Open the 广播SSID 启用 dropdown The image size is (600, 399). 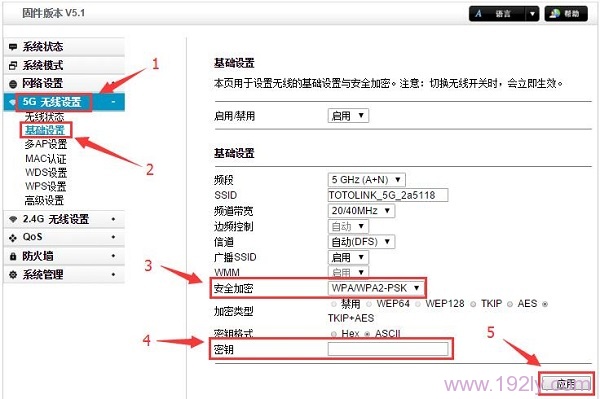348,257
